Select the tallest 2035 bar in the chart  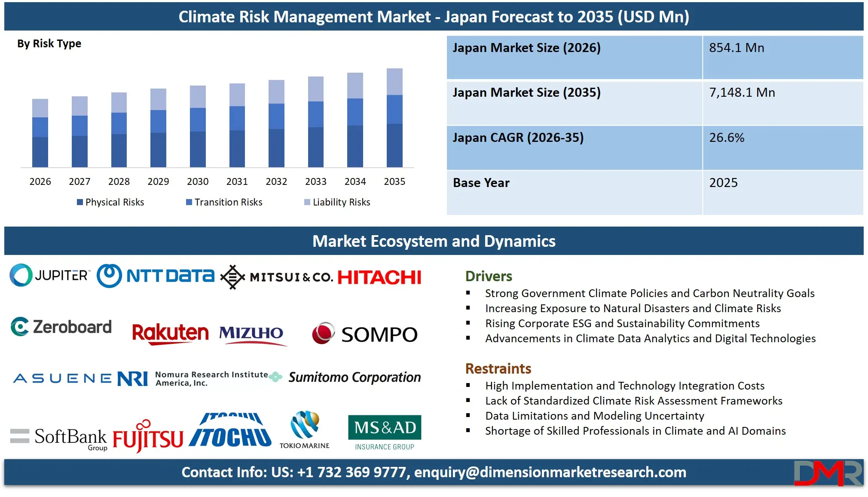pos(394,118)
